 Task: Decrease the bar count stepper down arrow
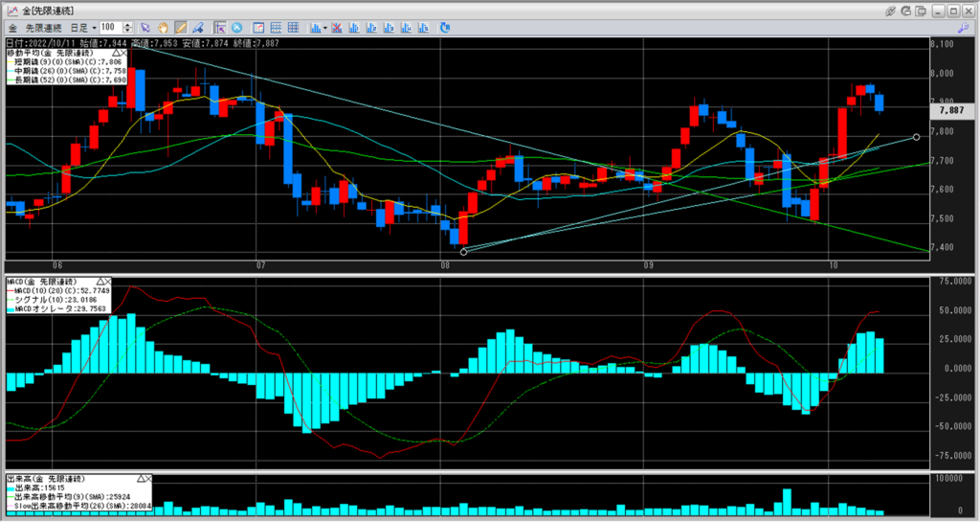tap(128, 31)
